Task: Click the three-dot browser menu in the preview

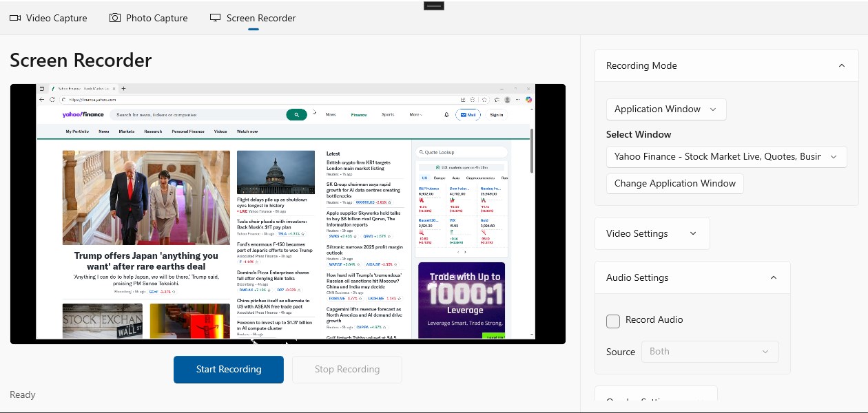Action: click(517, 99)
